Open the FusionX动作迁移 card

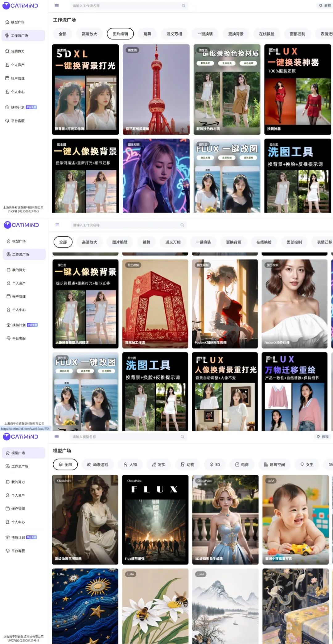point(294,304)
